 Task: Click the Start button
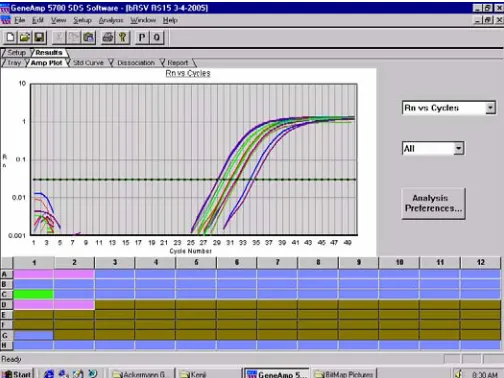pyautogui.click(x=17, y=374)
